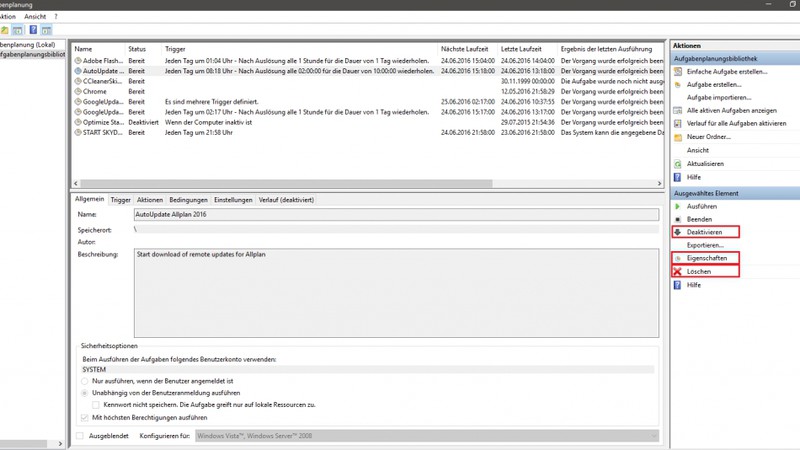Click the Löschen action label
This screenshot has height=450, width=800.
(x=698, y=271)
